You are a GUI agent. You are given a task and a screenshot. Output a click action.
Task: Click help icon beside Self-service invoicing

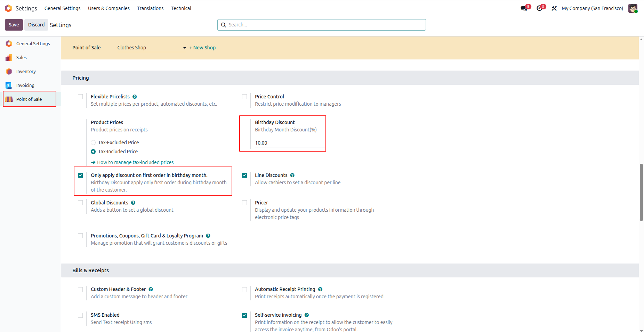307,315
